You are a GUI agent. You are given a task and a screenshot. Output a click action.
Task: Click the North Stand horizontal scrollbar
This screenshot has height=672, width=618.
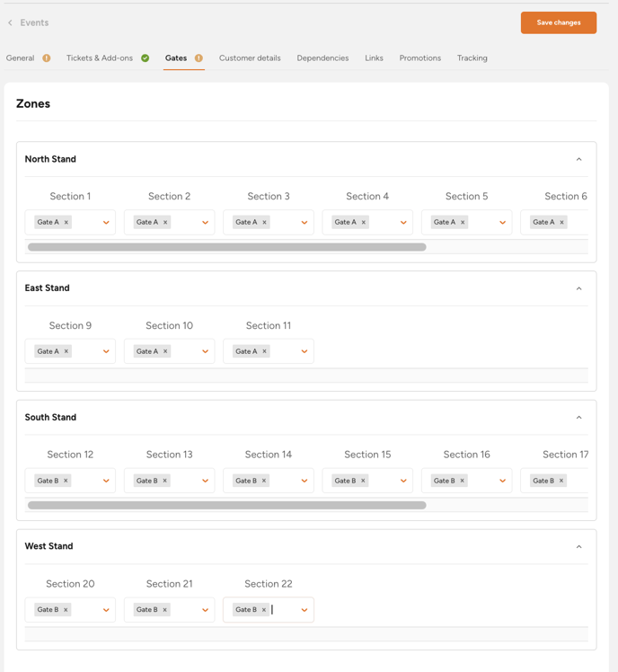tap(226, 247)
